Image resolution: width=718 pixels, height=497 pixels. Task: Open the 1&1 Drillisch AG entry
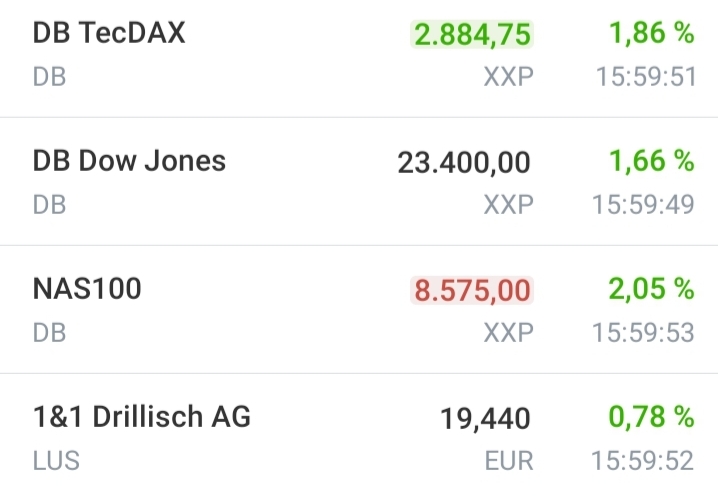(x=141, y=417)
